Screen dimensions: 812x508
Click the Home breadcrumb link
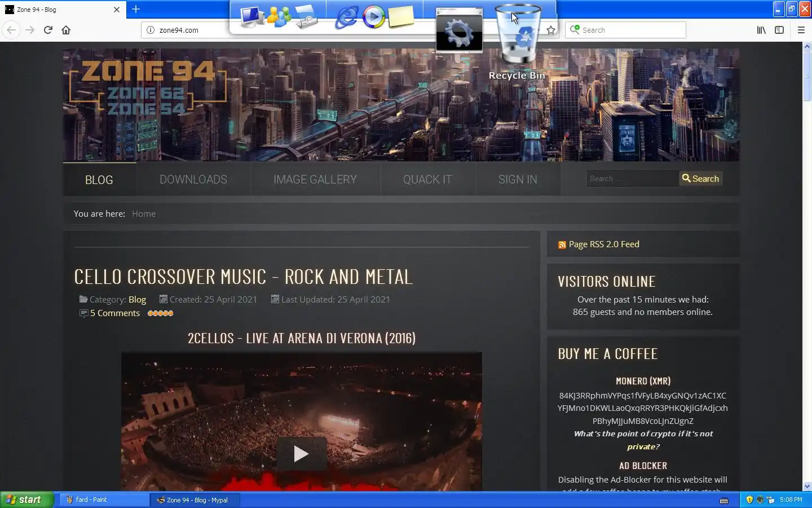(x=144, y=213)
